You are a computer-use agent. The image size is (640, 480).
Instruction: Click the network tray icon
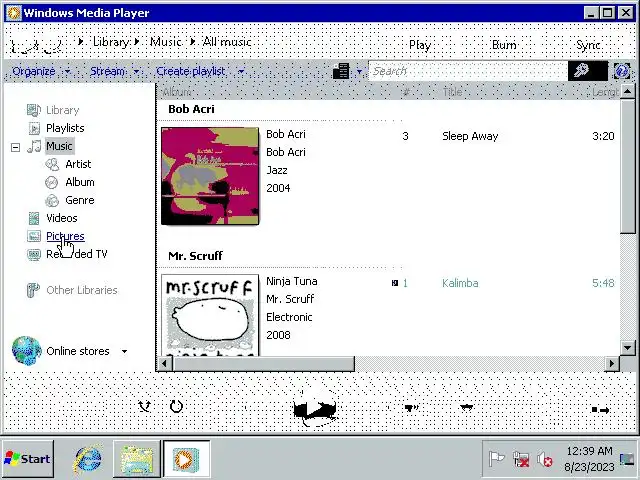[x=520, y=460]
